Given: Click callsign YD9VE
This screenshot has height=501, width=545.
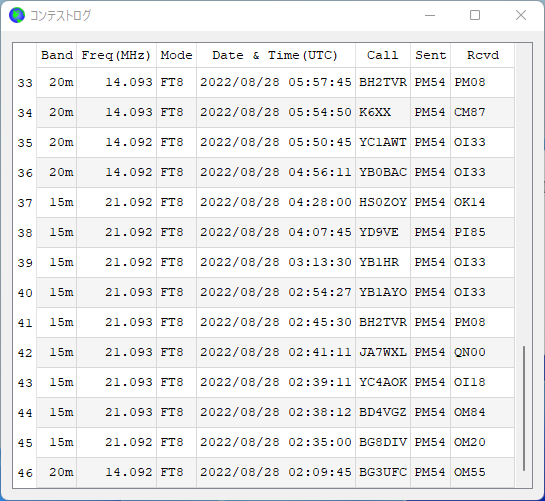Looking at the screenshot, I should pos(379,232).
